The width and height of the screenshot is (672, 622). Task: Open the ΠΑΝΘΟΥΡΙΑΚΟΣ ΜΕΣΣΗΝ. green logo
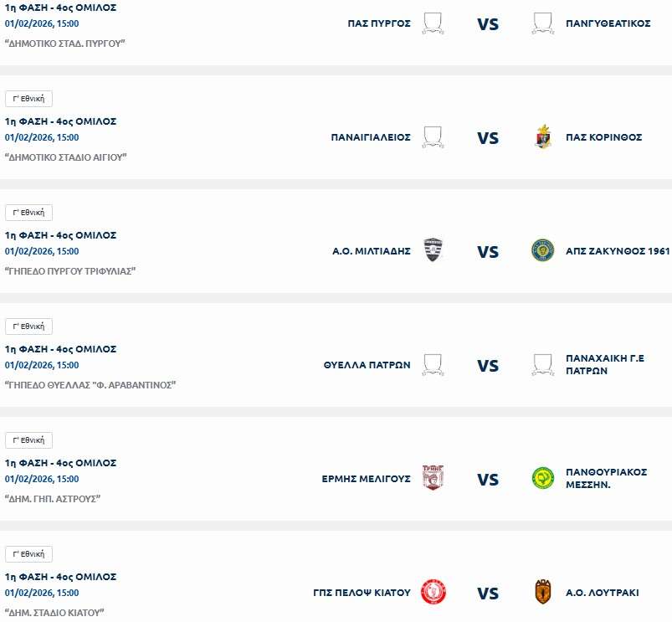pos(542,479)
